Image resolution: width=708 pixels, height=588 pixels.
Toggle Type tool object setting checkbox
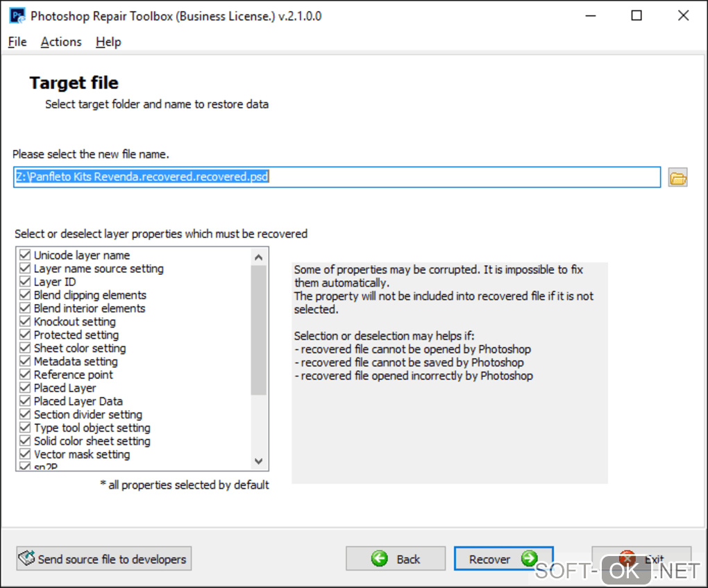coord(25,428)
